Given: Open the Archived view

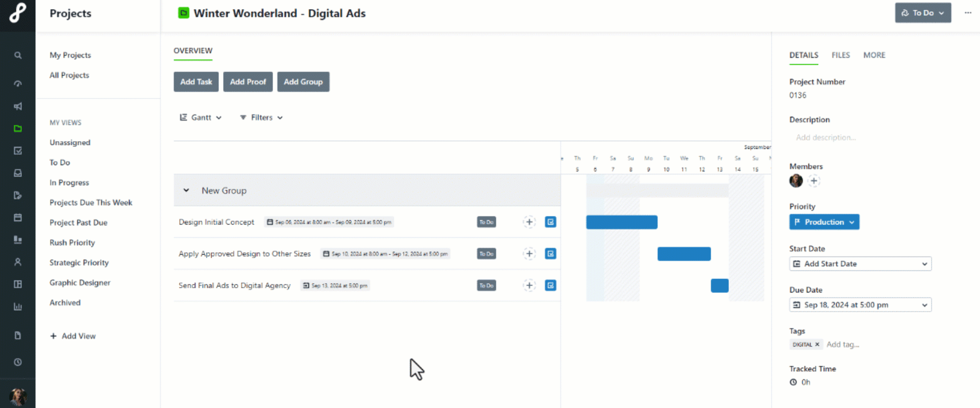Looking at the screenshot, I should coord(65,302).
